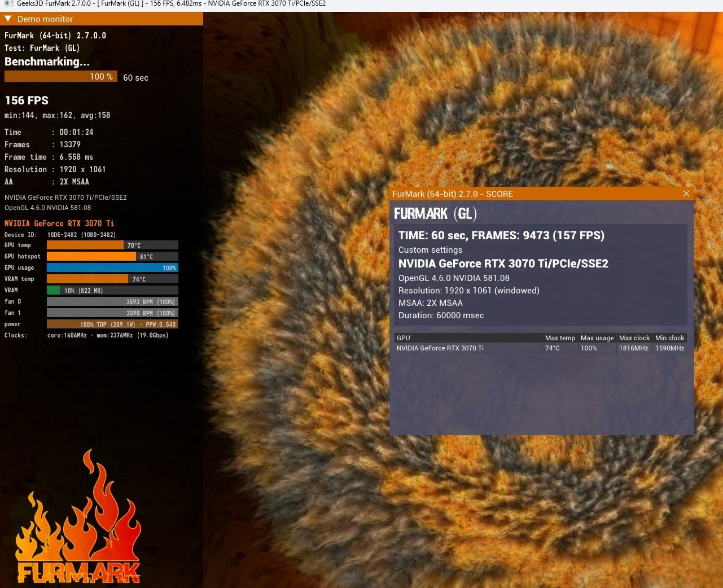Click the 'Test: FurMark (GL)' line
Image resolution: width=723 pixels, height=588 pixels.
click(x=42, y=48)
